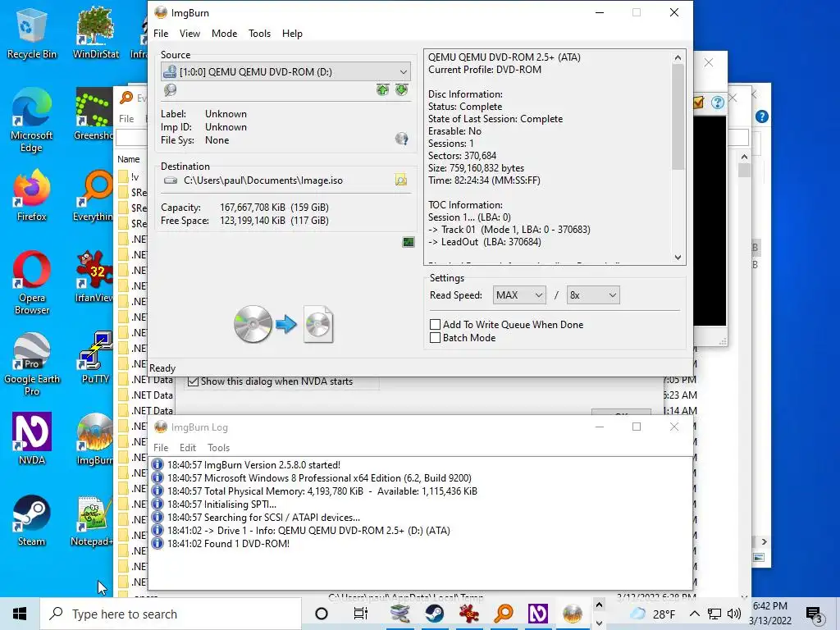Open Tools menu in ImgBurn Log
The height and width of the screenshot is (630, 840).
tap(218, 448)
